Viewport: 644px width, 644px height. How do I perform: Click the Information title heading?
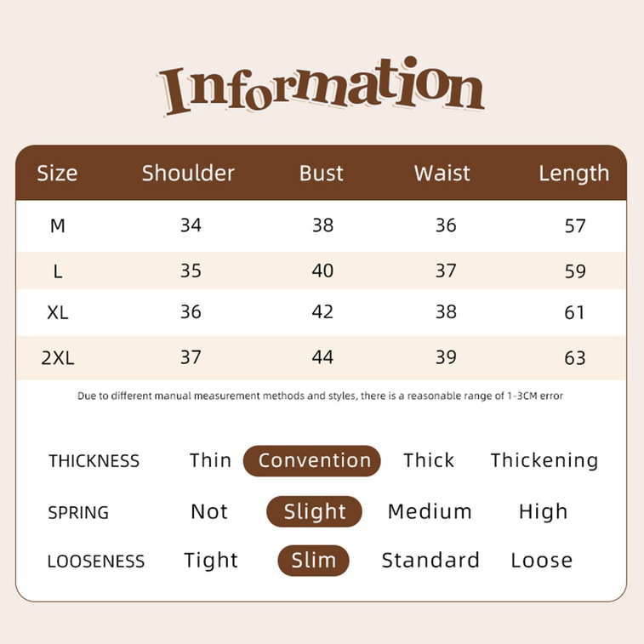[x=321, y=88]
